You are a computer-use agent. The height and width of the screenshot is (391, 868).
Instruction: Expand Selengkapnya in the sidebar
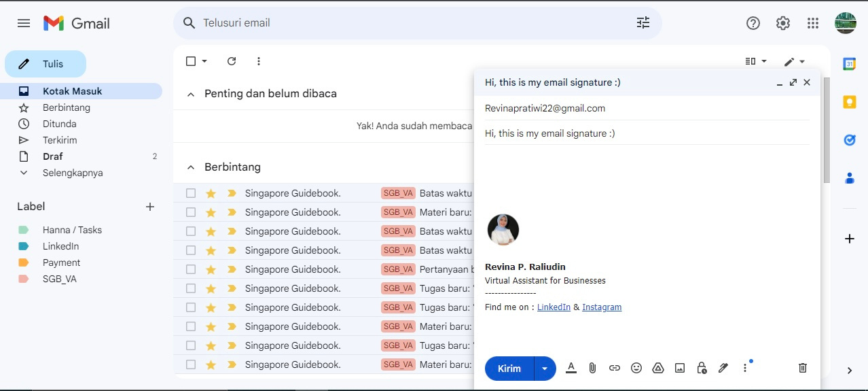(x=73, y=173)
